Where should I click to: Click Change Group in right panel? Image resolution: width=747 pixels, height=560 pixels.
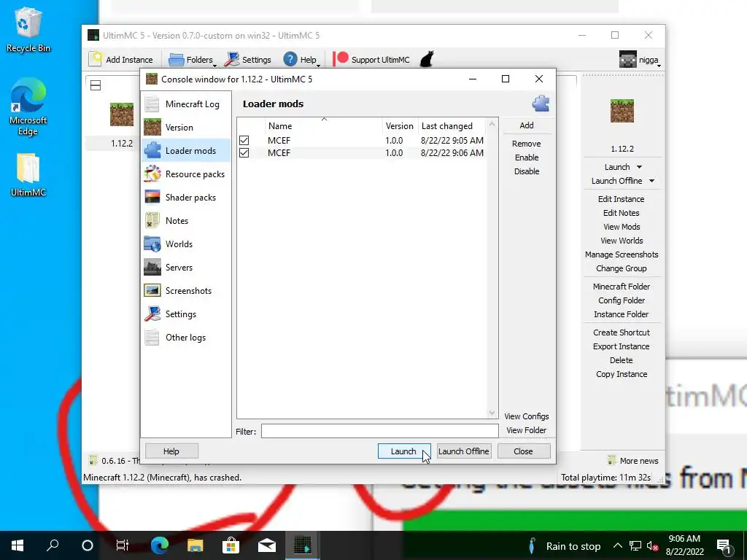pos(622,268)
